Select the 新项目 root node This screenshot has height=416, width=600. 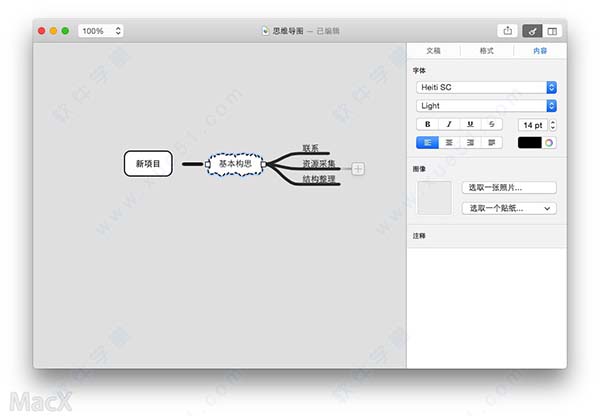148,164
